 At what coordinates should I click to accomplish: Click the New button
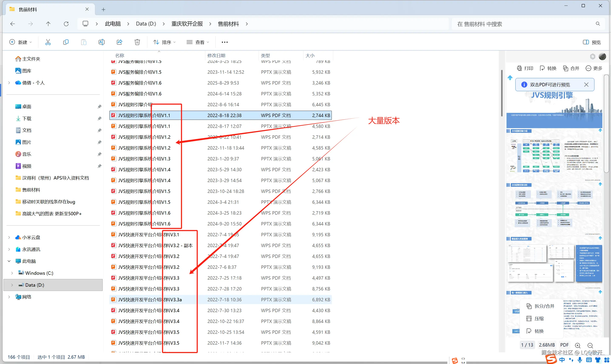coord(20,42)
